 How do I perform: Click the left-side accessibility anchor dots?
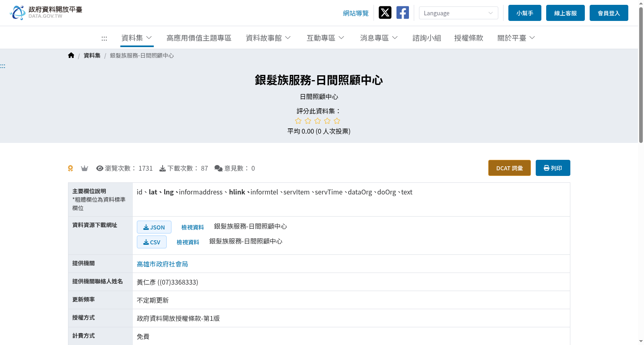pyautogui.click(x=3, y=66)
